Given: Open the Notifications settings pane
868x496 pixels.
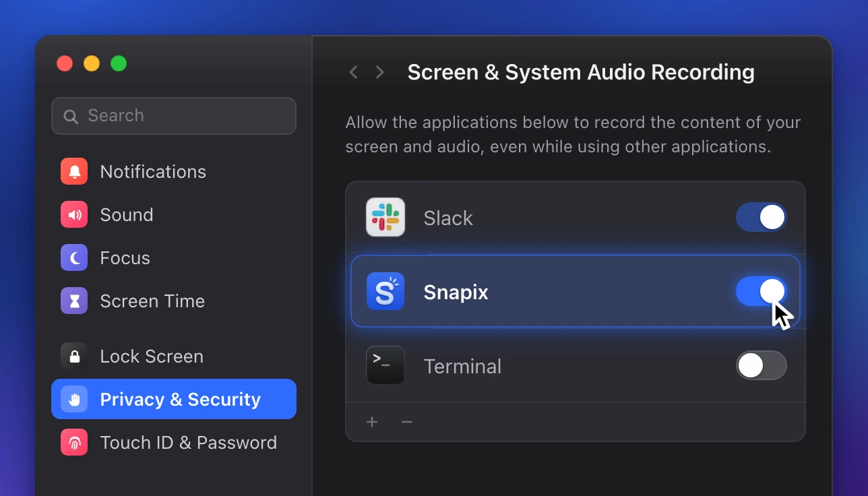Looking at the screenshot, I should 174,171.
